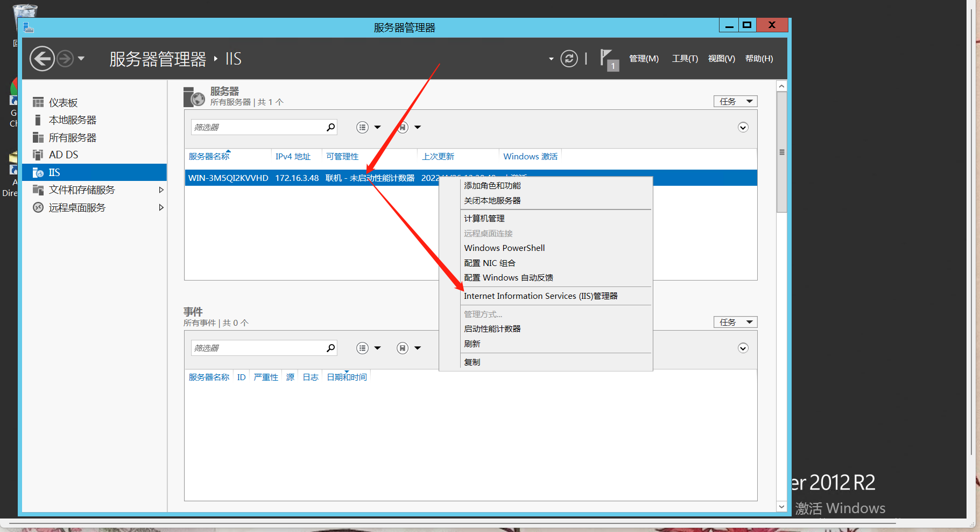Open list options icon in servers toolbar
This screenshot has width=980, height=532.
point(363,128)
